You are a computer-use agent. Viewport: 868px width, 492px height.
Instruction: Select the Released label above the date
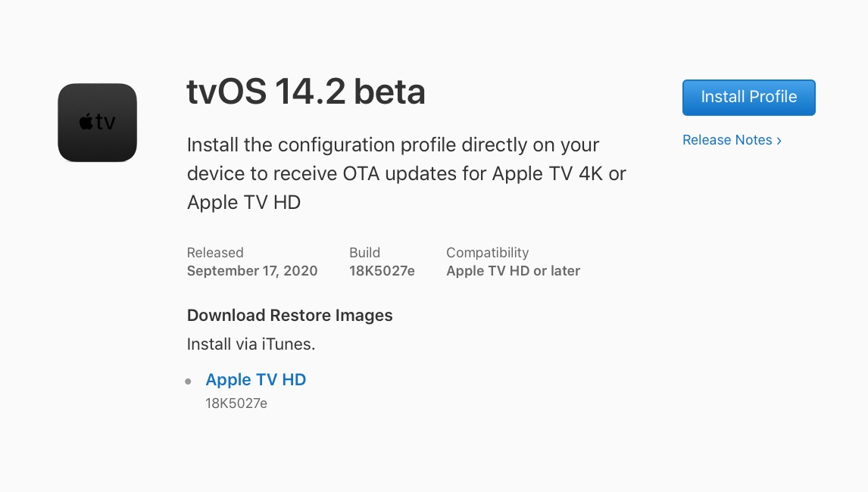[x=215, y=252]
